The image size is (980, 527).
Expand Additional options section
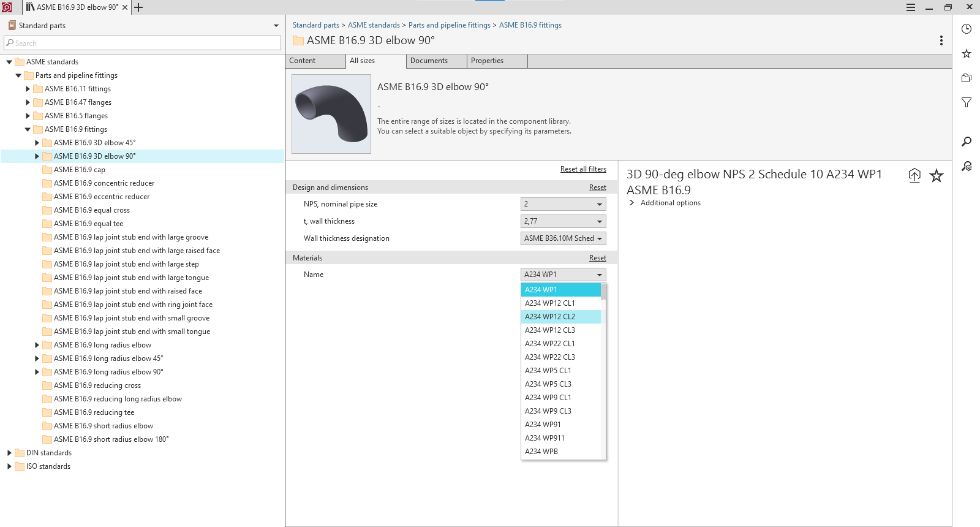665,203
